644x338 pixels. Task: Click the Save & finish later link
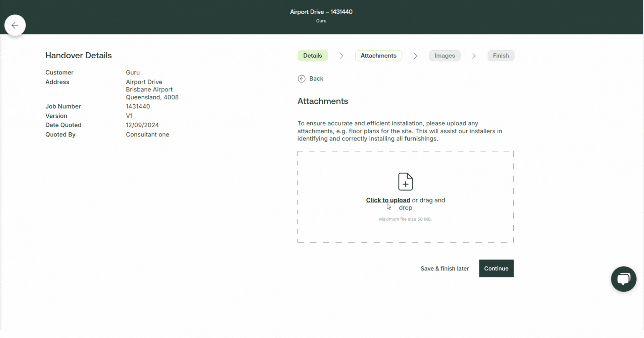445,269
